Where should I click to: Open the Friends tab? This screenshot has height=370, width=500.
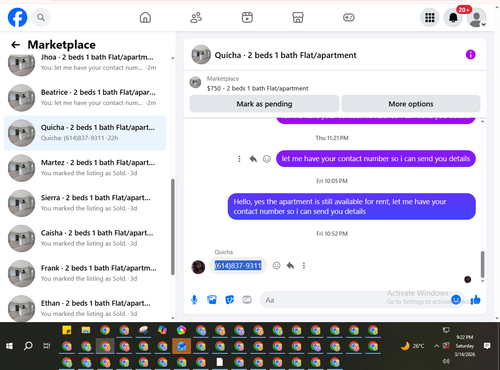196,17
